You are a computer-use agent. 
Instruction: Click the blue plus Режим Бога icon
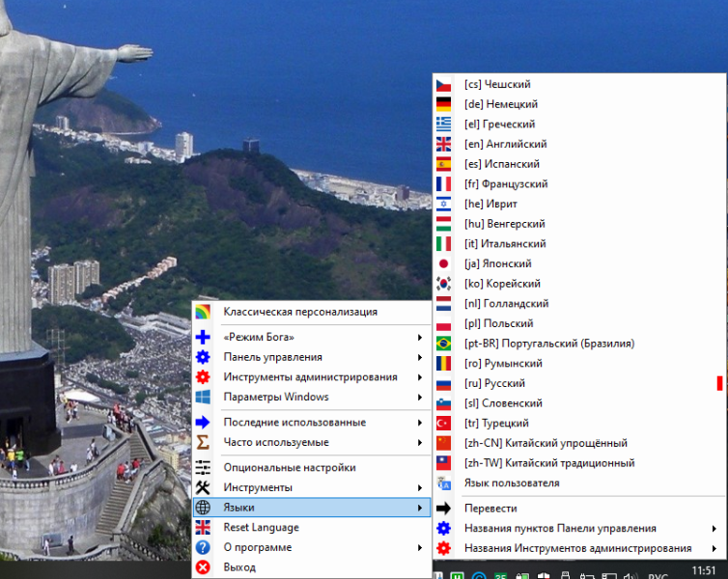coord(203,338)
